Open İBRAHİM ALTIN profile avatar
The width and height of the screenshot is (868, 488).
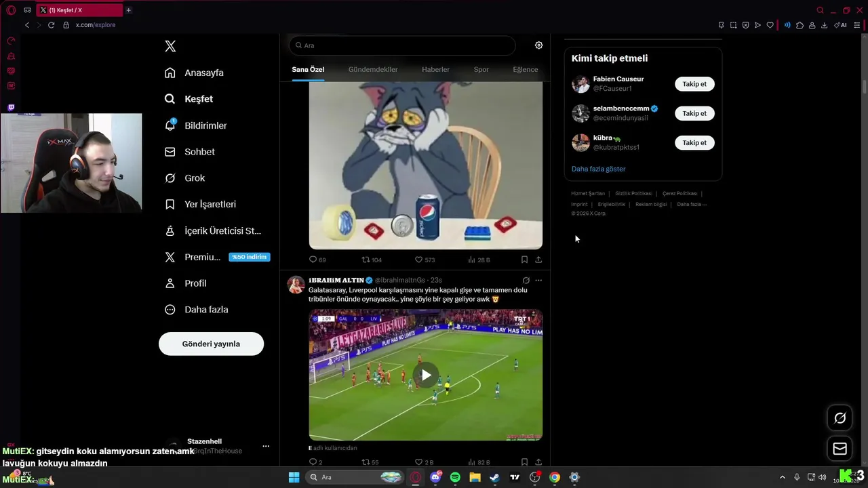296,285
